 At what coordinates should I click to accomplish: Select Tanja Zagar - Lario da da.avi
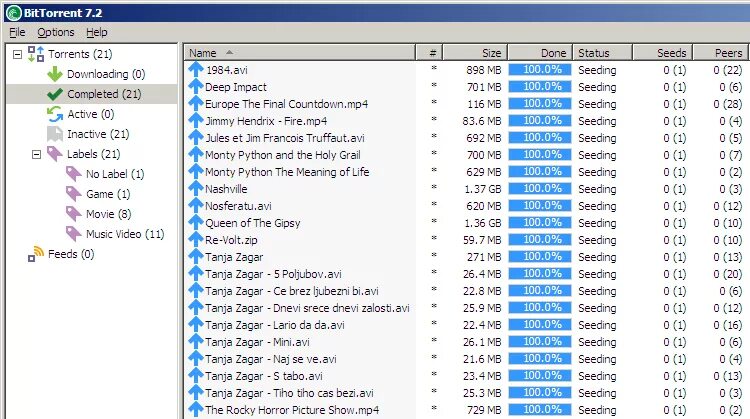pos(275,325)
